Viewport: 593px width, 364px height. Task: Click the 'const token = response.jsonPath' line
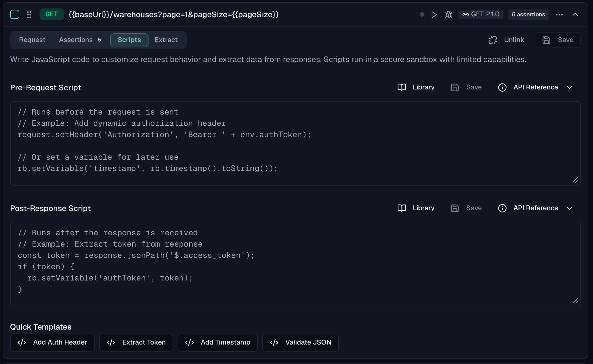point(136,255)
